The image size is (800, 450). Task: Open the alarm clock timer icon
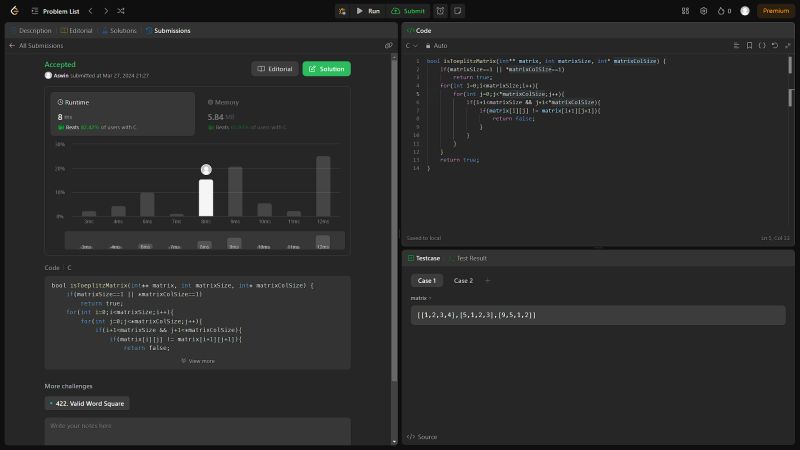(x=440, y=11)
